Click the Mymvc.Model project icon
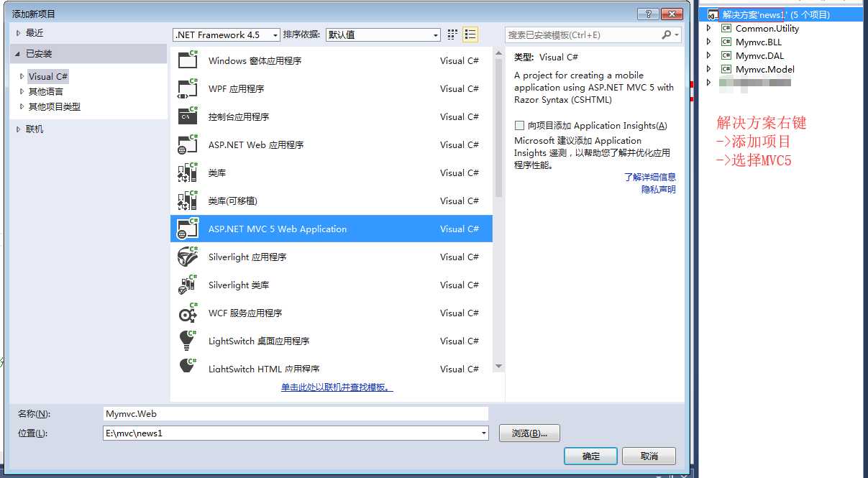Viewport: 868px width, 478px height. click(x=726, y=70)
